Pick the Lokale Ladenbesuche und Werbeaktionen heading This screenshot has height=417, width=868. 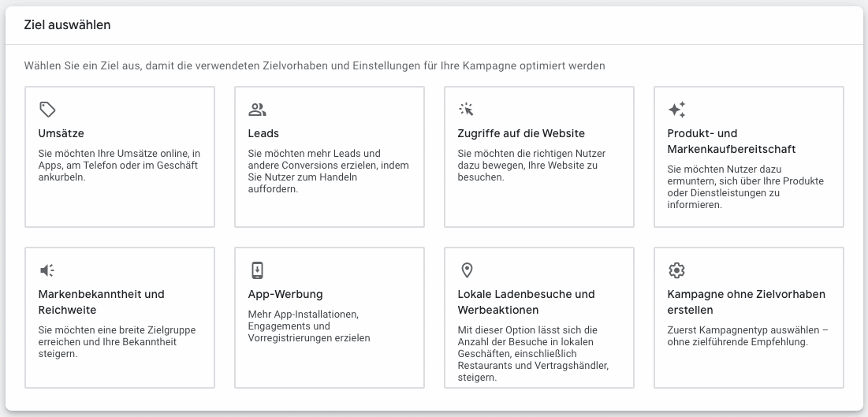[x=526, y=302]
